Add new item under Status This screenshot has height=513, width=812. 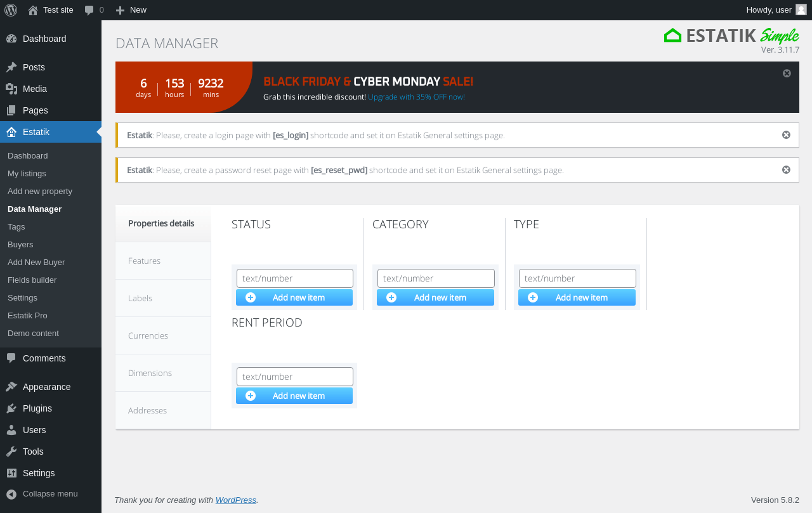[x=294, y=297]
